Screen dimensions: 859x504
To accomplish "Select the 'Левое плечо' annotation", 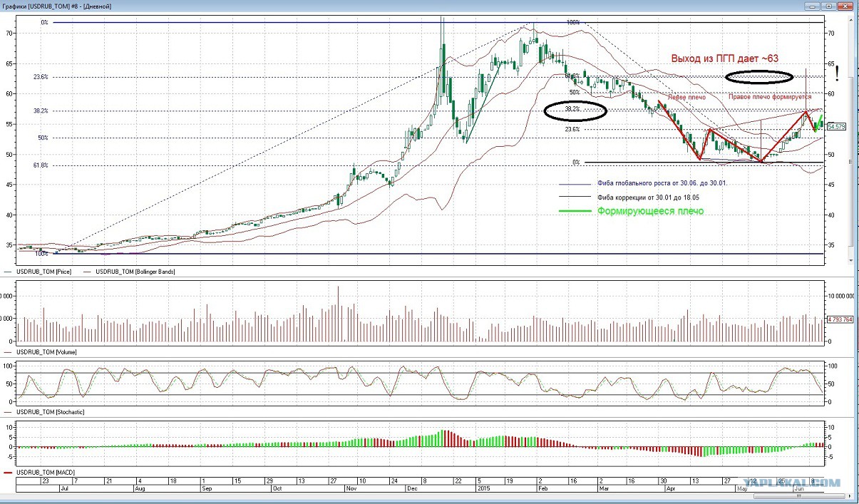I will tap(686, 98).
